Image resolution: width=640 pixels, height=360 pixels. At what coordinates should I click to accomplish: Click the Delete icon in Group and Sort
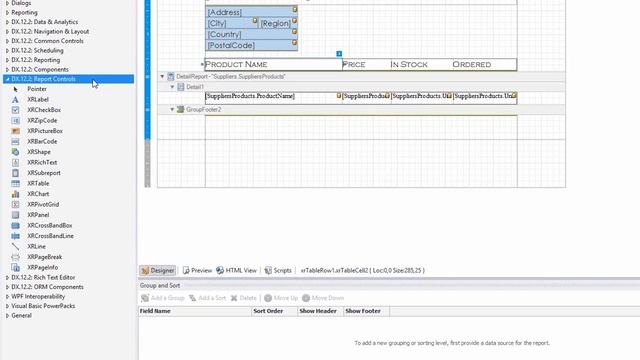point(234,298)
